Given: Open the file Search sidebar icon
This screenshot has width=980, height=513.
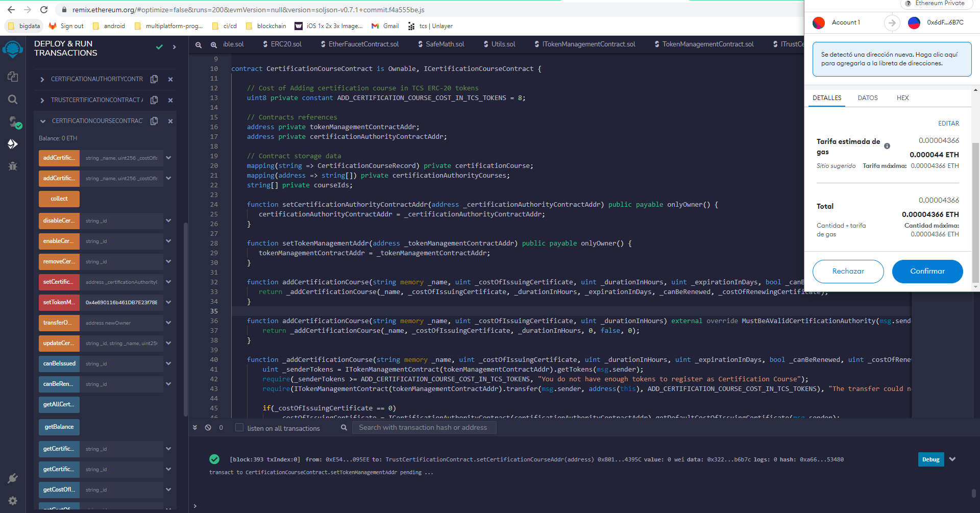Looking at the screenshot, I should [13, 100].
